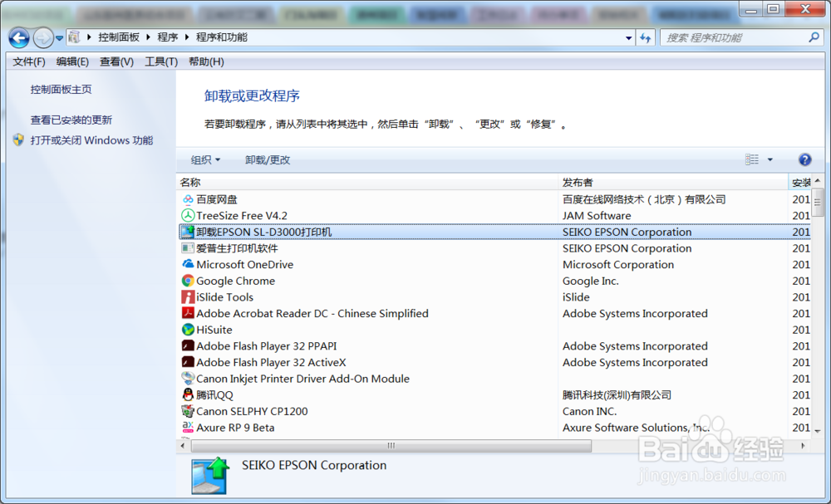Expand the view options dropdown arrow
This screenshot has width=831, height=504.
point(770,159)
